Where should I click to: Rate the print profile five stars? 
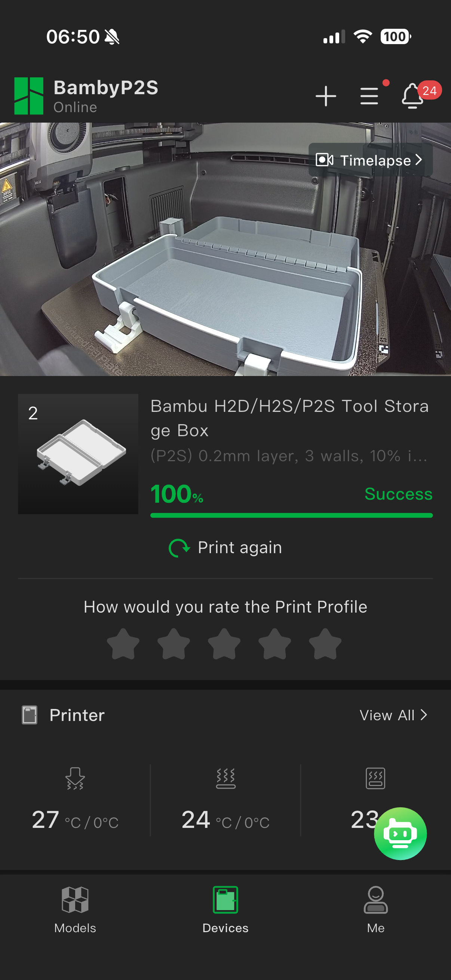coord(325,644)
